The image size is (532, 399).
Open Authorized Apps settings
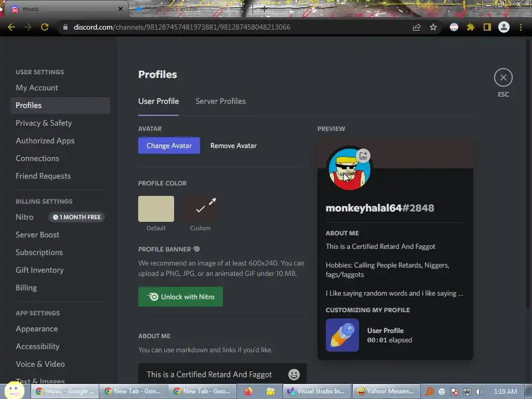click(x=60, y=141)
